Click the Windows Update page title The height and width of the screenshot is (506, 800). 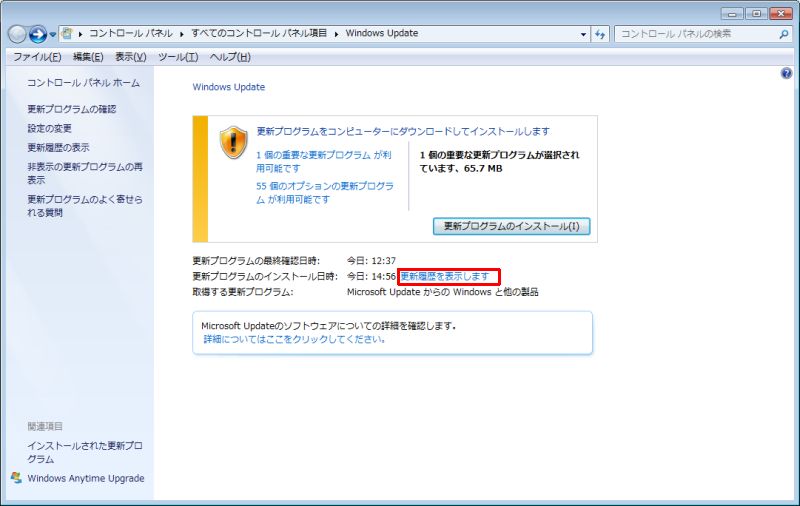(x=229, y=87)
